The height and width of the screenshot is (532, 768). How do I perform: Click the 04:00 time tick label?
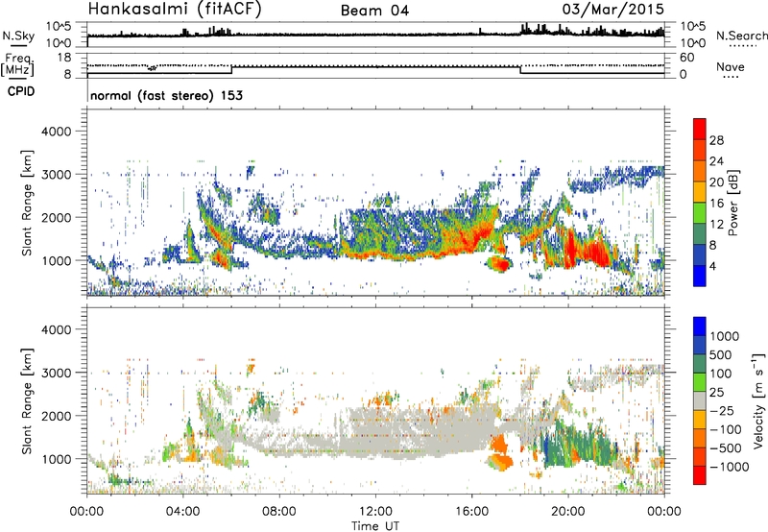click(183, 512)
